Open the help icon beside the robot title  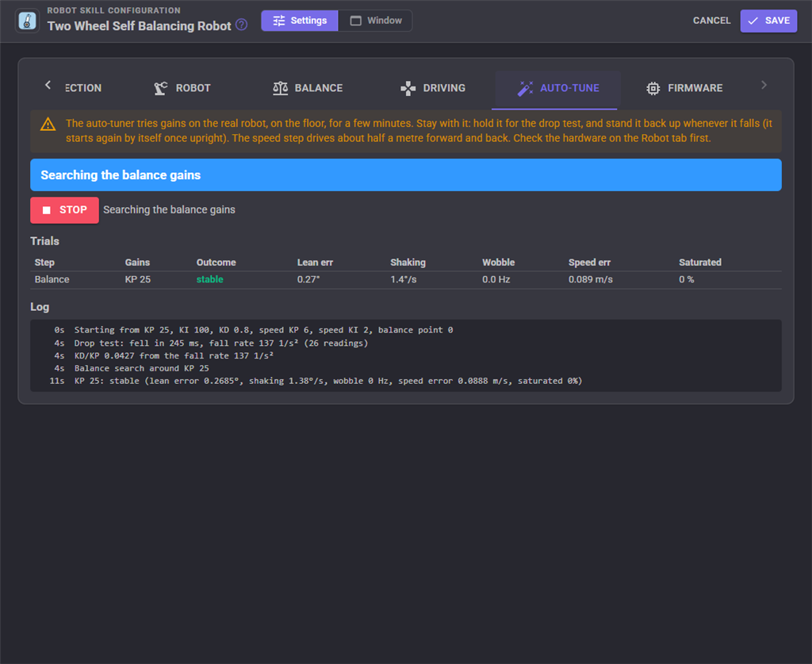click(241, 25)
